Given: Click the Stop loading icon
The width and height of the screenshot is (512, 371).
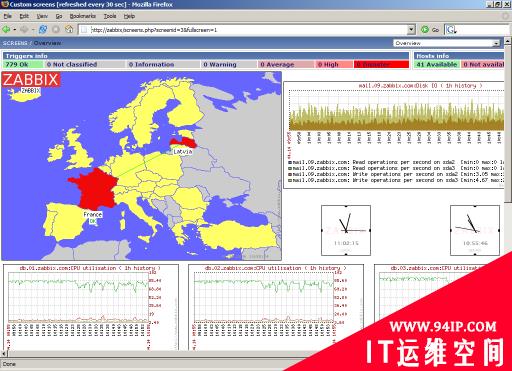Looking at the screenshot, I should point(56,30).
